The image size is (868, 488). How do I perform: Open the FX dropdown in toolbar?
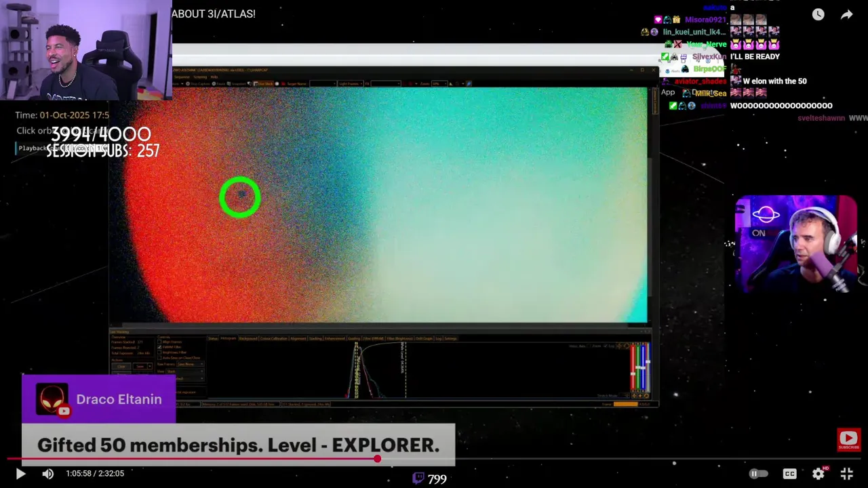click(x=385, y=83)
